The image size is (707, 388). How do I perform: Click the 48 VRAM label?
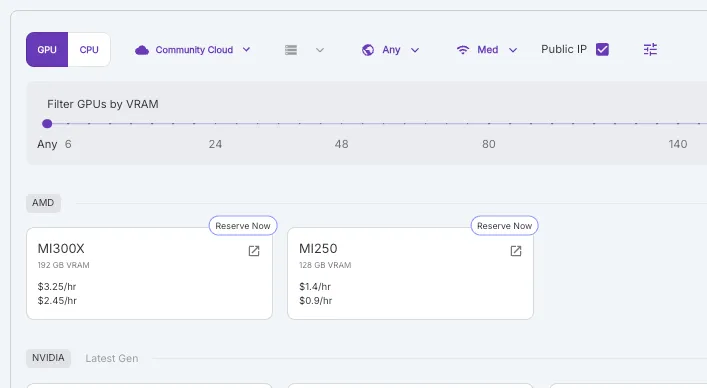coord(341,144)
